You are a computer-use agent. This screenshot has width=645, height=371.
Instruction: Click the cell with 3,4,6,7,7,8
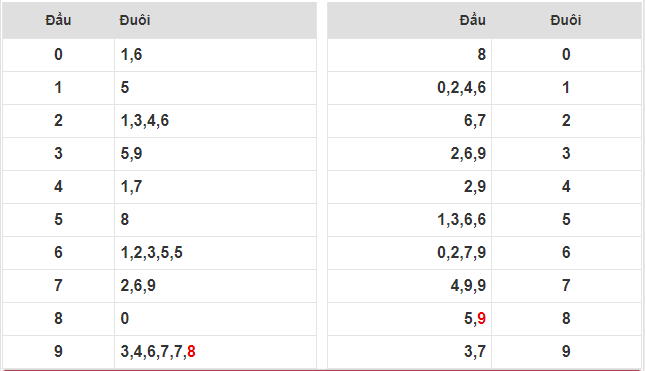215,352
